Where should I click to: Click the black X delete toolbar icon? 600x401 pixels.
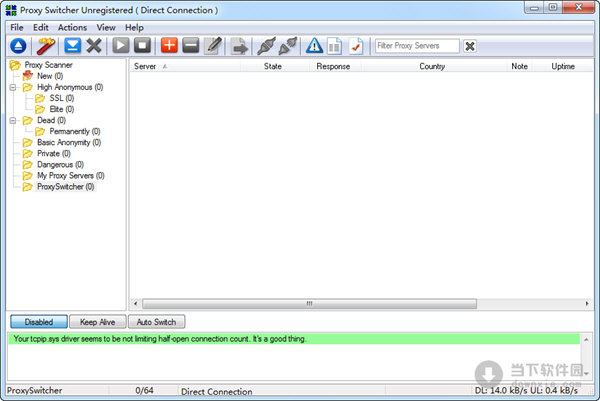(x=94, y=46)
